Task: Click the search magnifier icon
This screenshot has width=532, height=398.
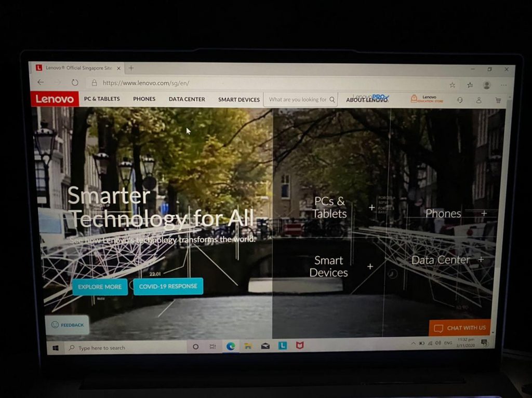Action: 332,100
